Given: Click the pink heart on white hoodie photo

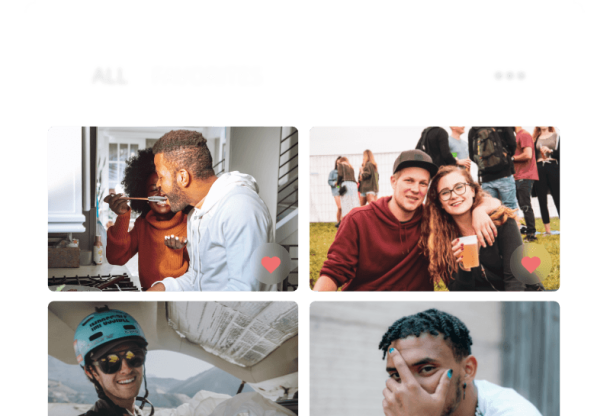Looking at the screenshot, I should click(271, 264).
